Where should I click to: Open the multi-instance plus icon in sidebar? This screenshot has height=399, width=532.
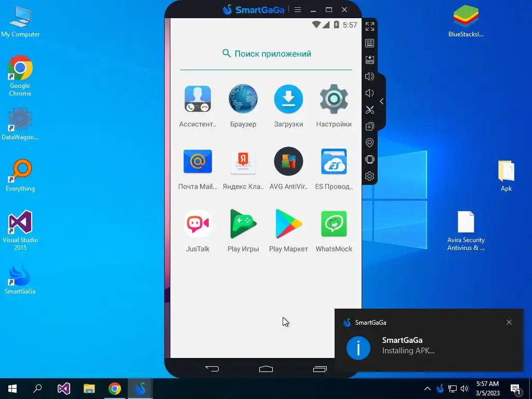[370, 126]
